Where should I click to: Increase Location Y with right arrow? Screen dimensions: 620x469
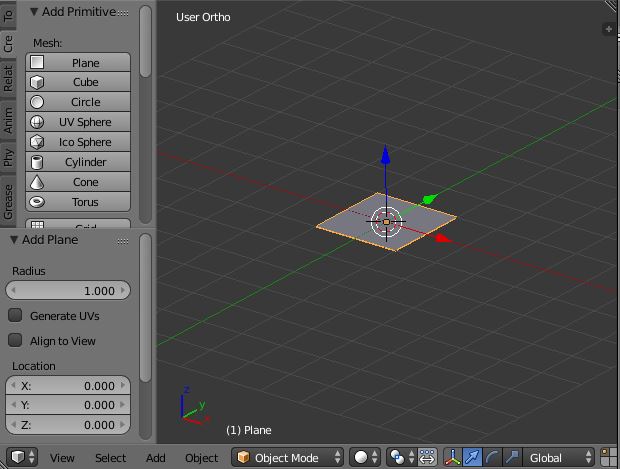(123, 405)
